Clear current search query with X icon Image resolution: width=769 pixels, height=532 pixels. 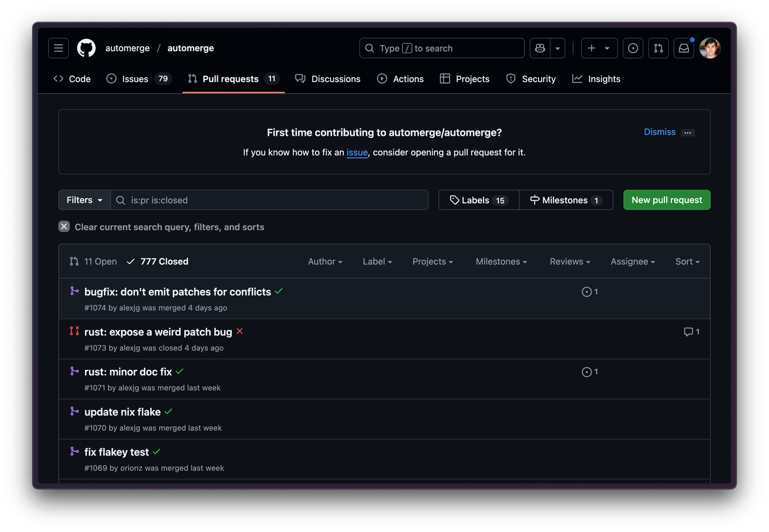click(64, 227)
